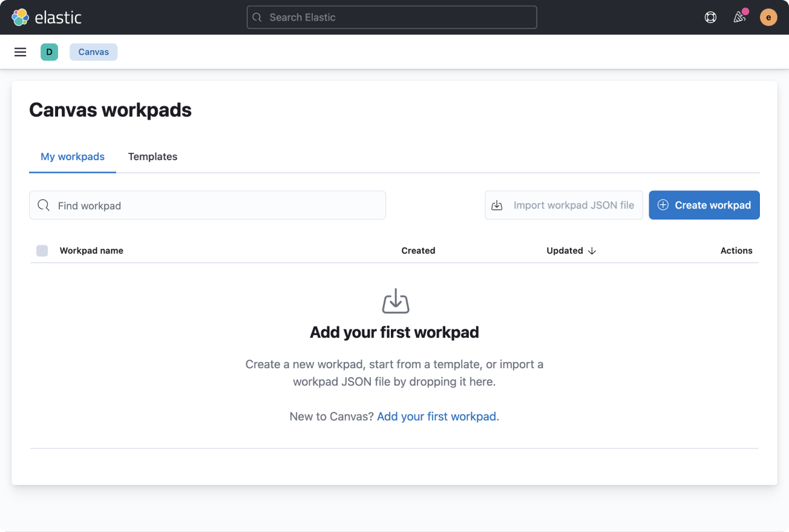Focus the Search Elastic input field
This screenshot has height=532, width=789.
(399, 18)
